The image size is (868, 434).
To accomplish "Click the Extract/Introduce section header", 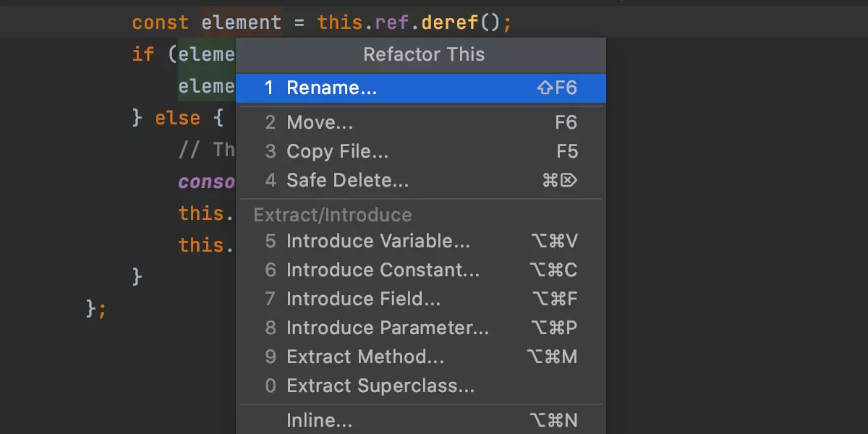I will pos(332,215).
